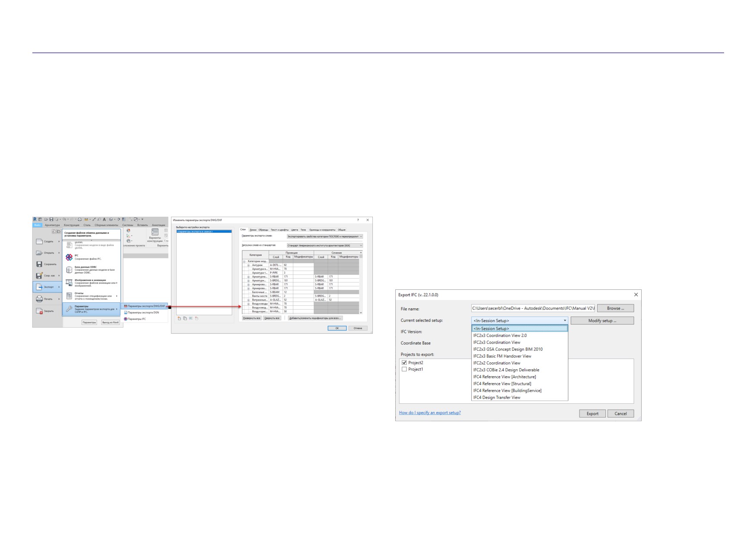Click the Параметры IFC submenu icon
Screen dimensions: 756x535
126,319
